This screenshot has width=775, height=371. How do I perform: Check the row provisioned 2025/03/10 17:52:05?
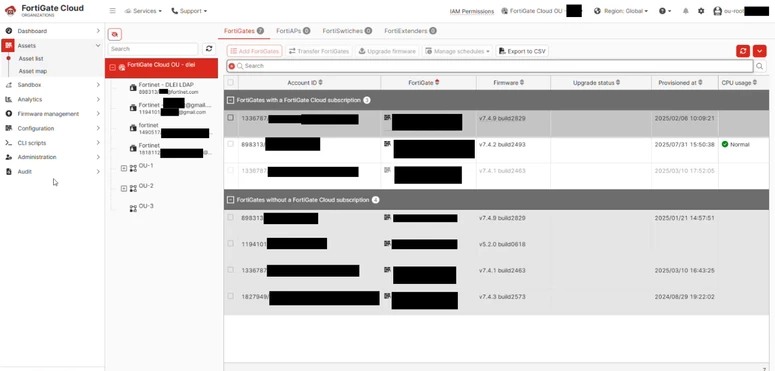coord(230,170)
